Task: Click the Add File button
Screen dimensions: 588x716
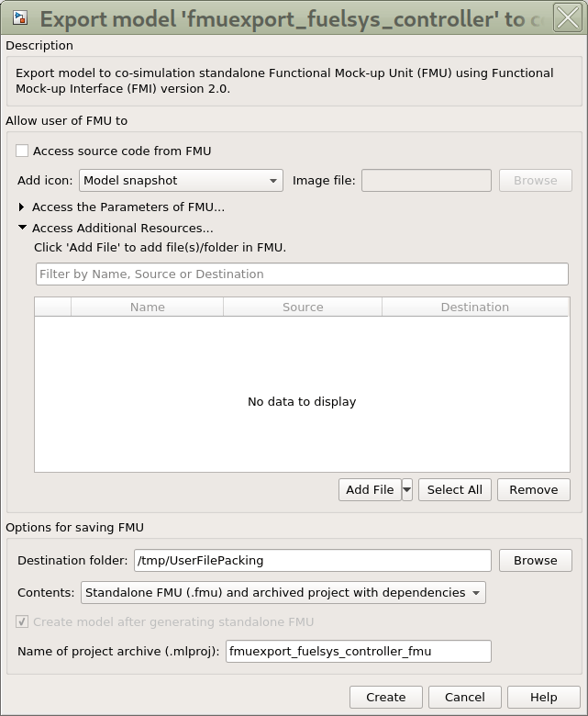Action: click(369, 490)
